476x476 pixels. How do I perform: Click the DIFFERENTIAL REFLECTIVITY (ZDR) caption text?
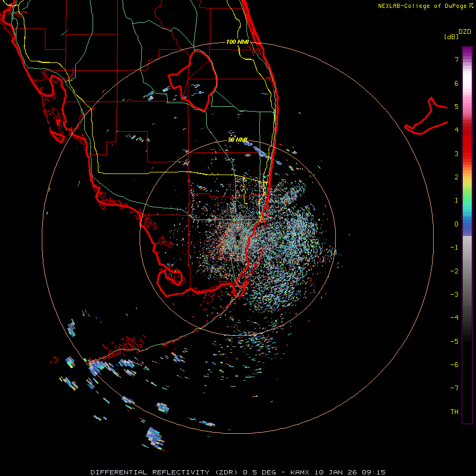[166, 472]
